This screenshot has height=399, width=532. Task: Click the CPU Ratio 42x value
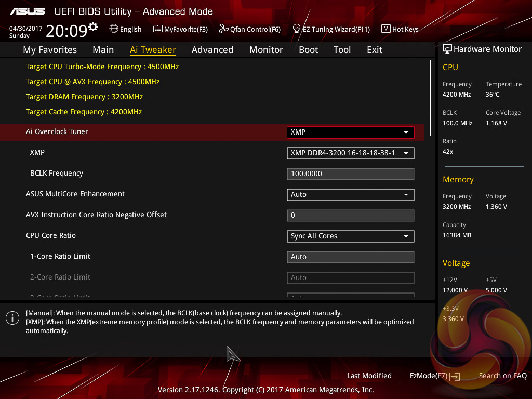[x=448, y=152]
